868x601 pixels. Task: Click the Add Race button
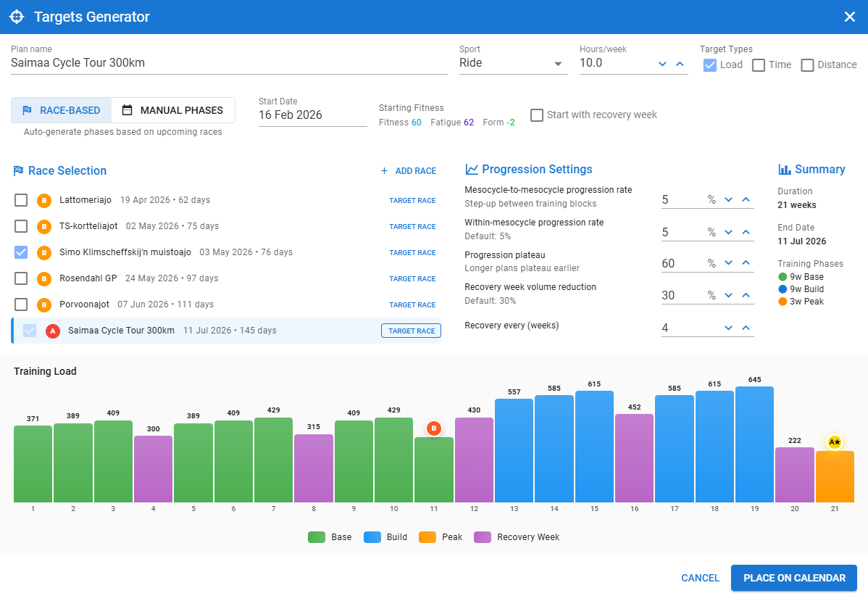click(x=408, y=171)
